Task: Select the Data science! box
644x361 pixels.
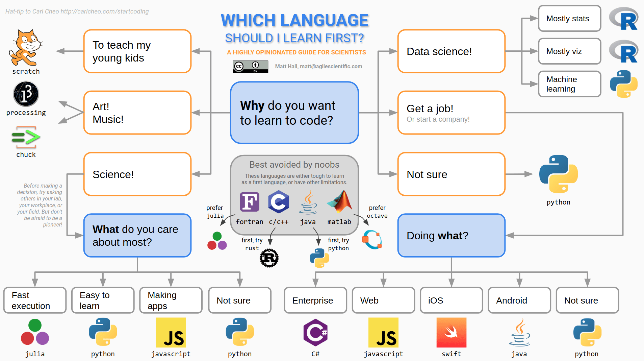Action: (x=451, y=51)
